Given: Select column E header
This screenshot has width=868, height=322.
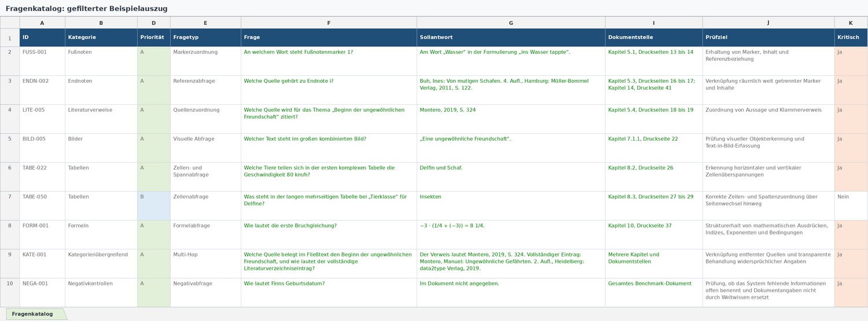Looking at the screenshot, I should pyautogui.click(x=205, y=23).
